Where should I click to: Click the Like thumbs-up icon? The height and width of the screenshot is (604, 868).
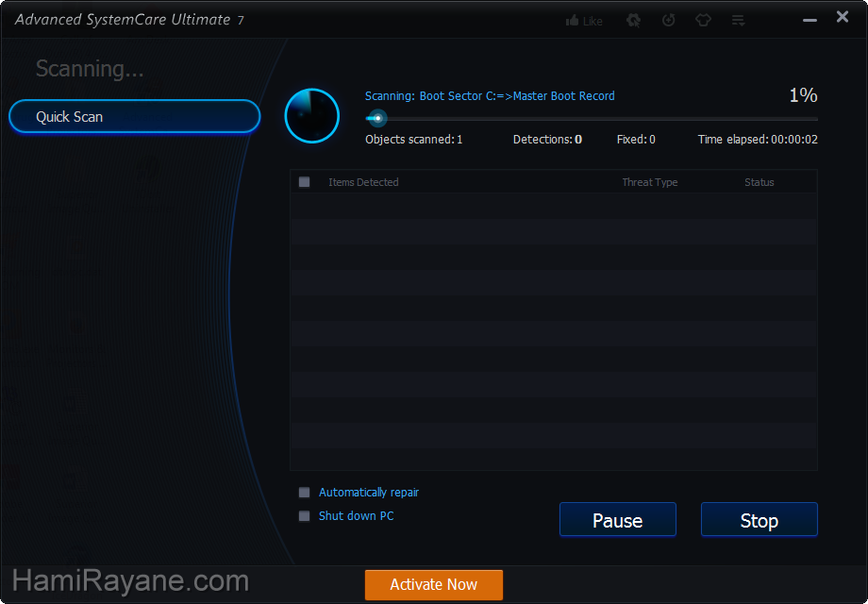point(572,21)
